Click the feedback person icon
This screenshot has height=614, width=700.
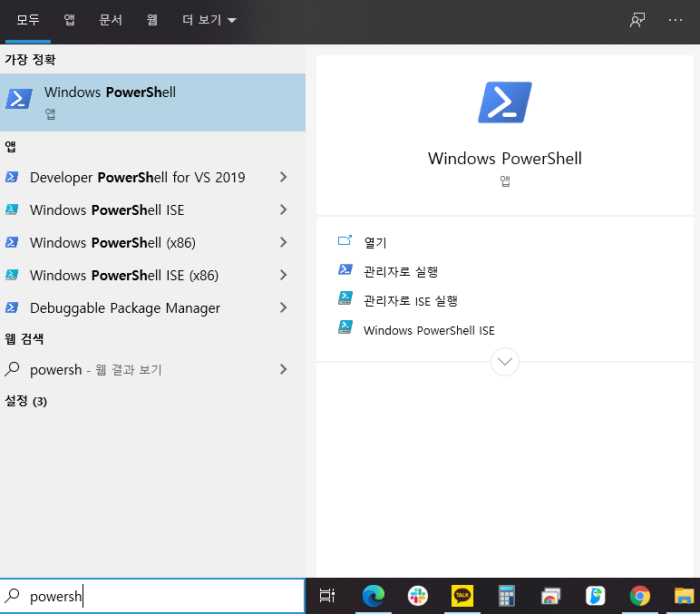point(637,20)
